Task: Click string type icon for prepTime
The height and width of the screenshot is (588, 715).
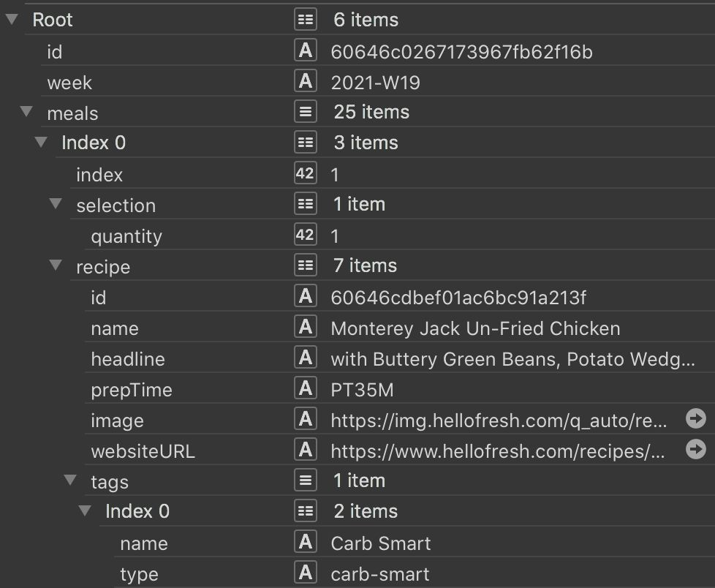Action: pyautogui.click(x=305, y=388)
